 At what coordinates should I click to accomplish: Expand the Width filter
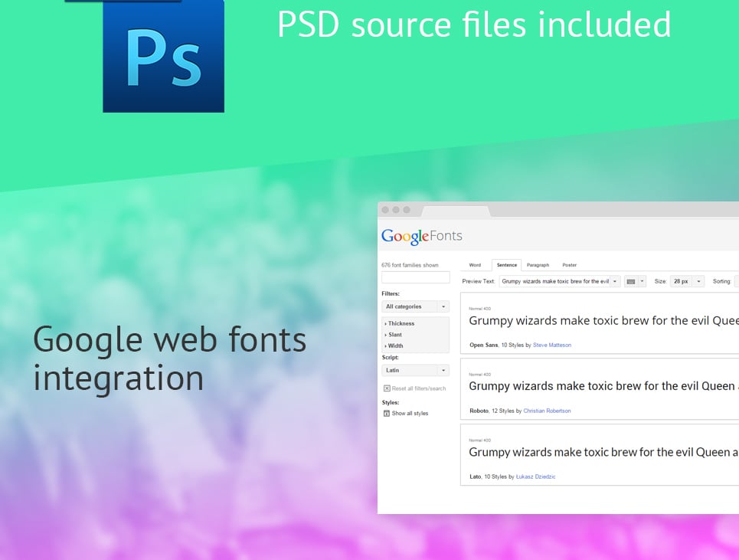coord(394,345)
